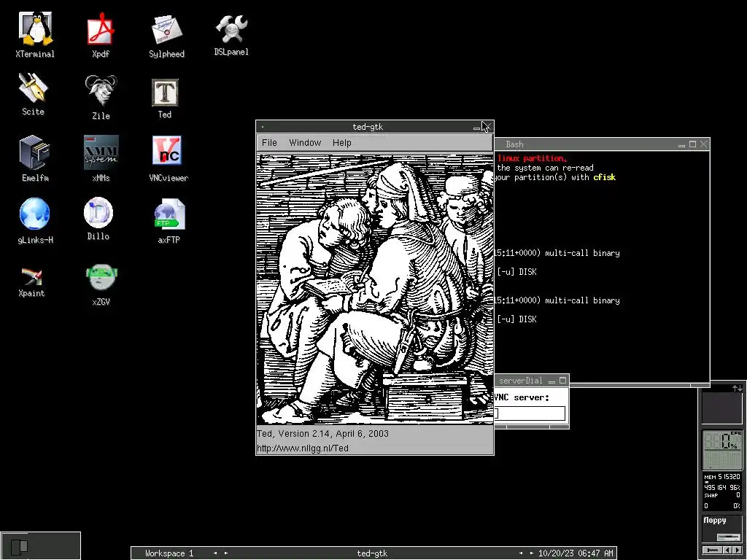The image size is (747, 560).
Task: Click the yellow cfisk text in Bash
Action: click(x=604, y=177)
